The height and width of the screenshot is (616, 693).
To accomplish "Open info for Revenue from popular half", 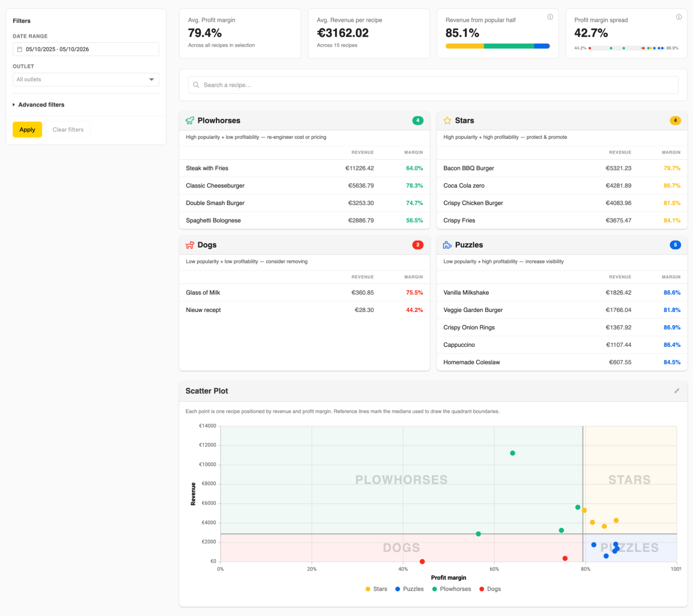I will (550, 17).
